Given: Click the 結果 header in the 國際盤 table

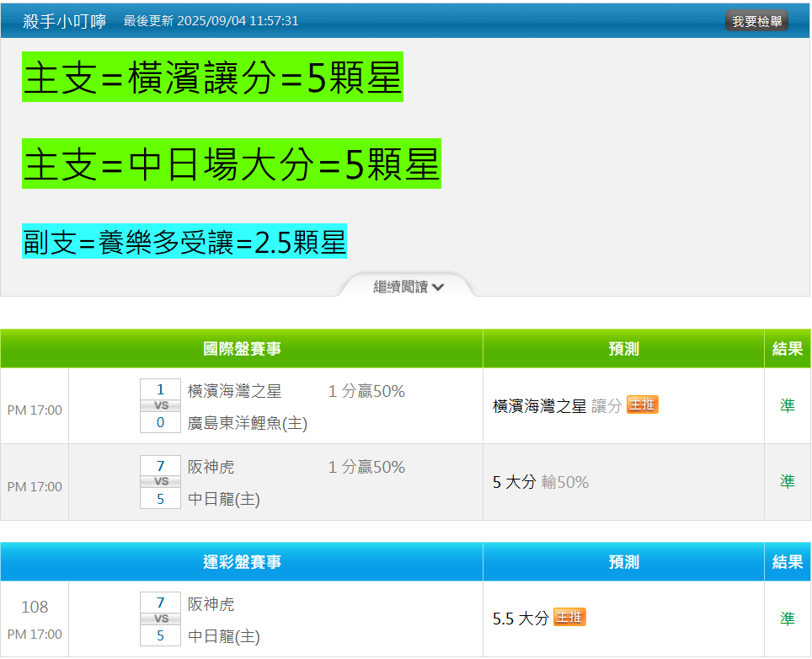Looking at the screenshot, I should (x=787, y=349).
